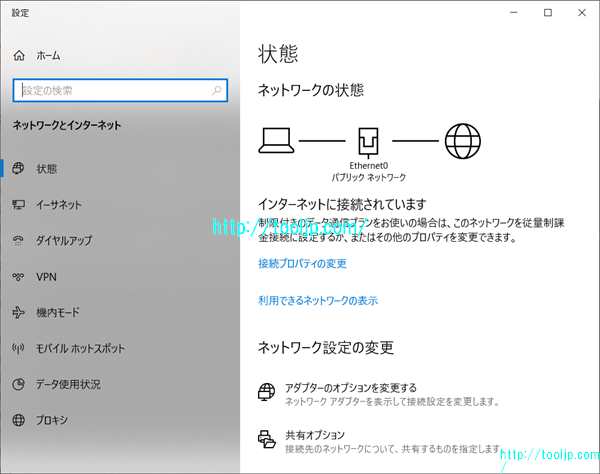Click the Ethernet adapter icon in diagram
Screen dimensions: 600x474
tap(368, 142)
